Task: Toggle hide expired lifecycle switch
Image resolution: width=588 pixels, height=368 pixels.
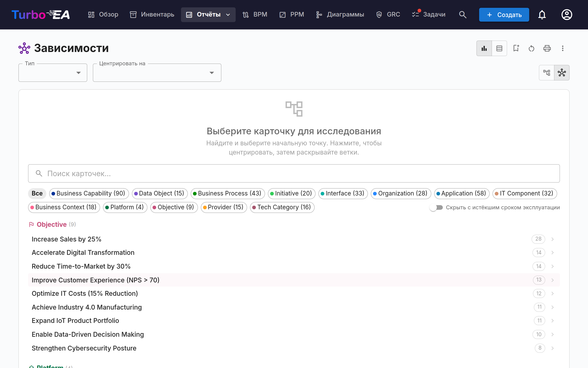Action: click(x=436, y=207)
